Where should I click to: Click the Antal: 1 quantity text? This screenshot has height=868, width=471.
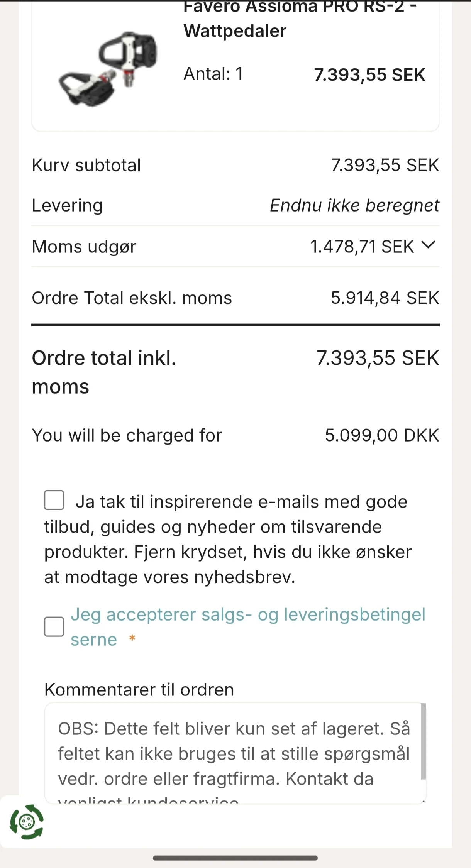click(213, 74)
